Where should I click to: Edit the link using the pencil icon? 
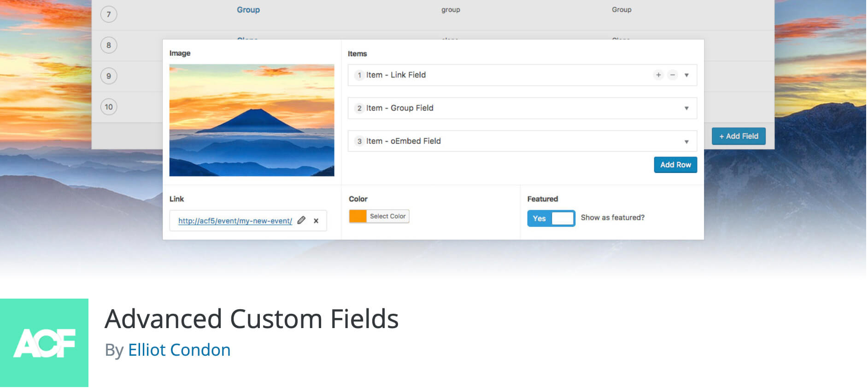(x=301, y=220)
